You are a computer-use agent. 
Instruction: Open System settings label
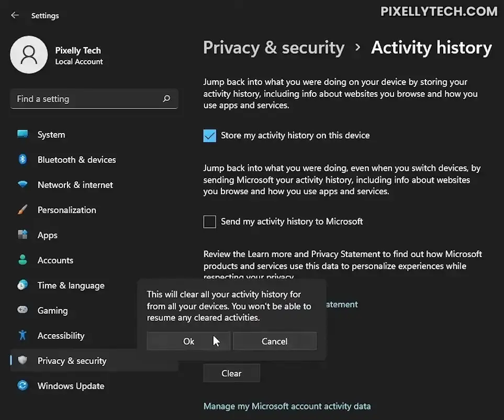click(51, 135)
